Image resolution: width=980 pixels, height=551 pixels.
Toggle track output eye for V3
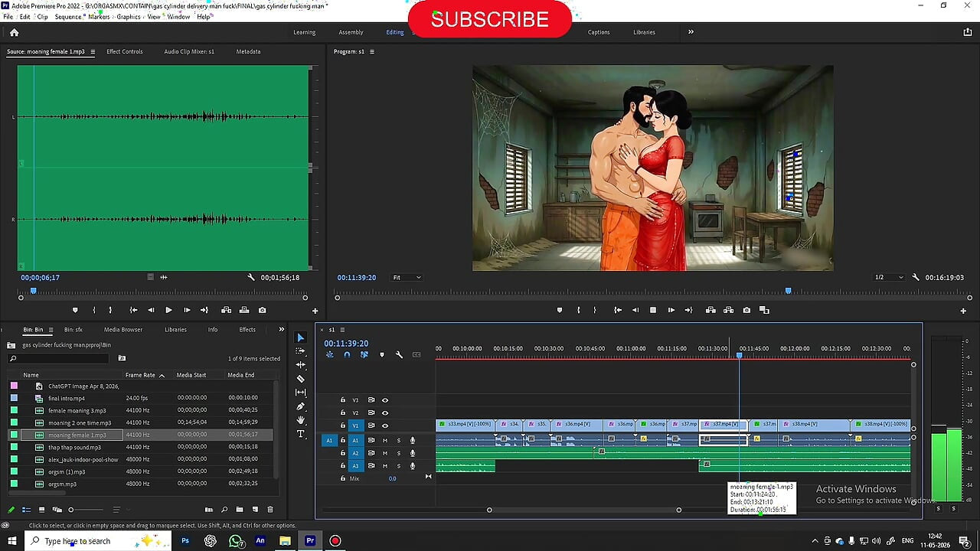(x=385, y=400)
